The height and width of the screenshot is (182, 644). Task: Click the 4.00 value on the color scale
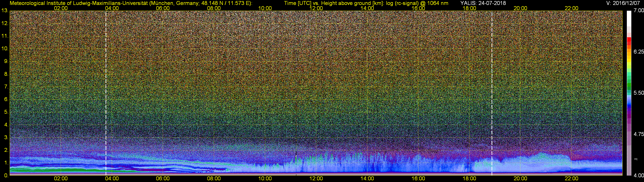(639, 176)
